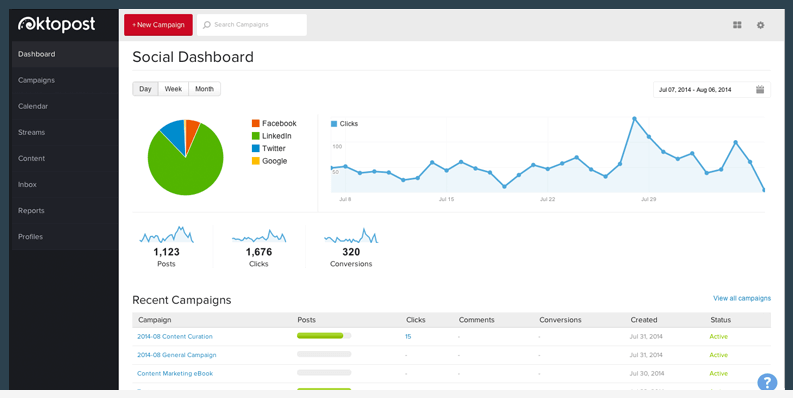Click Active status of Content Curation
Screen dimensions: 793x398
[719, 336]
